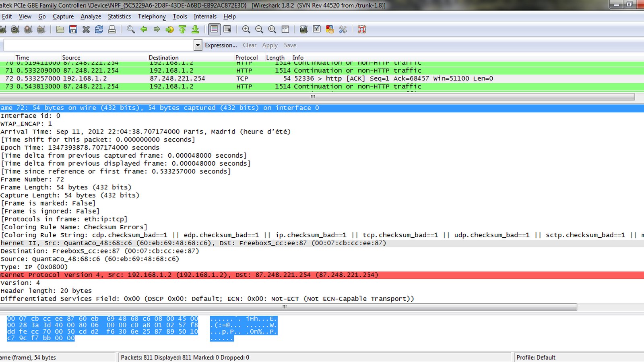Select packet 73 in the packet list

tap(322, 86)
